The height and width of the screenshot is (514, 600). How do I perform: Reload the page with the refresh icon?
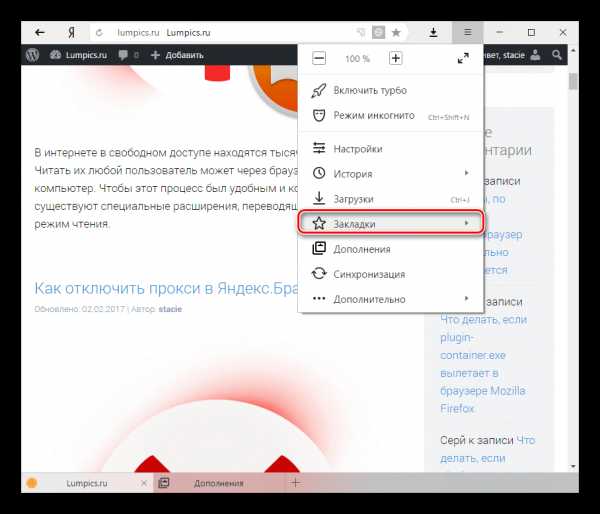click(99, 33)
